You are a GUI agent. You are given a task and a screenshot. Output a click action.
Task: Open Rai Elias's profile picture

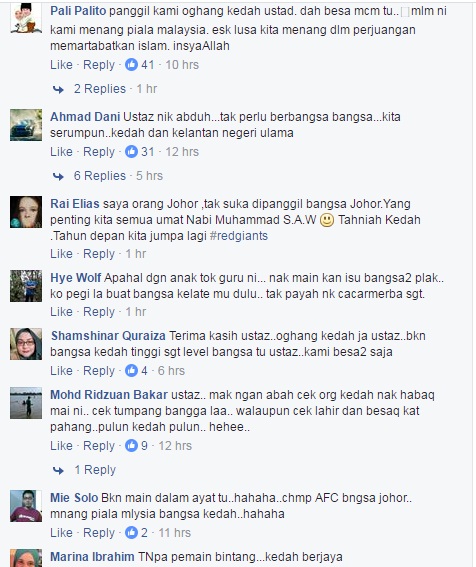(26, 212)
